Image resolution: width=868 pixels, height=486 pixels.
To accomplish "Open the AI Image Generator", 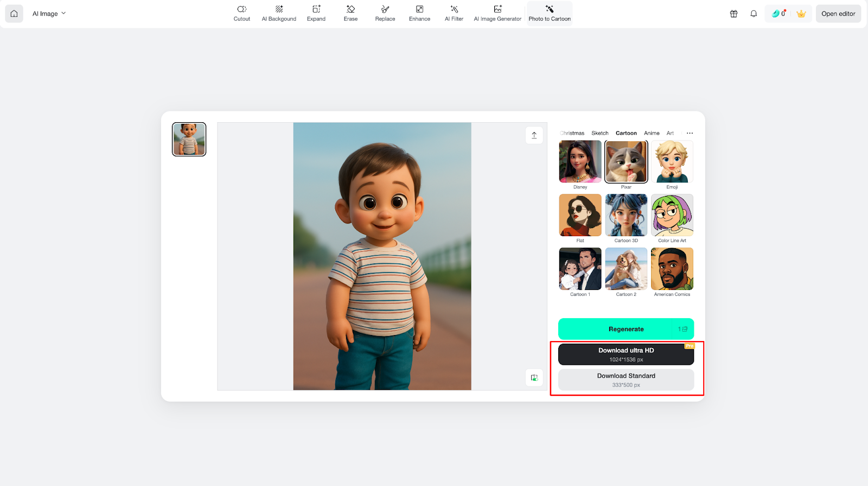I will (497, 14).
